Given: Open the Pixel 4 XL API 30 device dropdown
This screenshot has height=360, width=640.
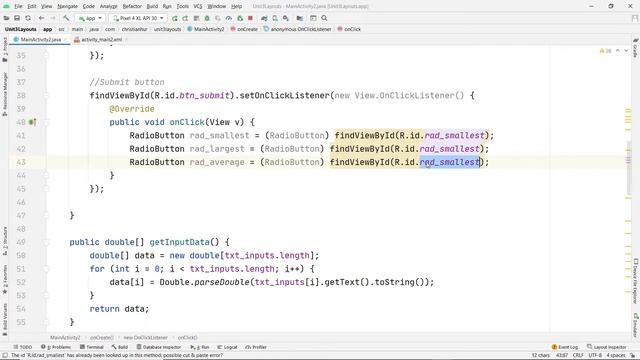Looking at the screenshot, I should (x=138, y=18).
